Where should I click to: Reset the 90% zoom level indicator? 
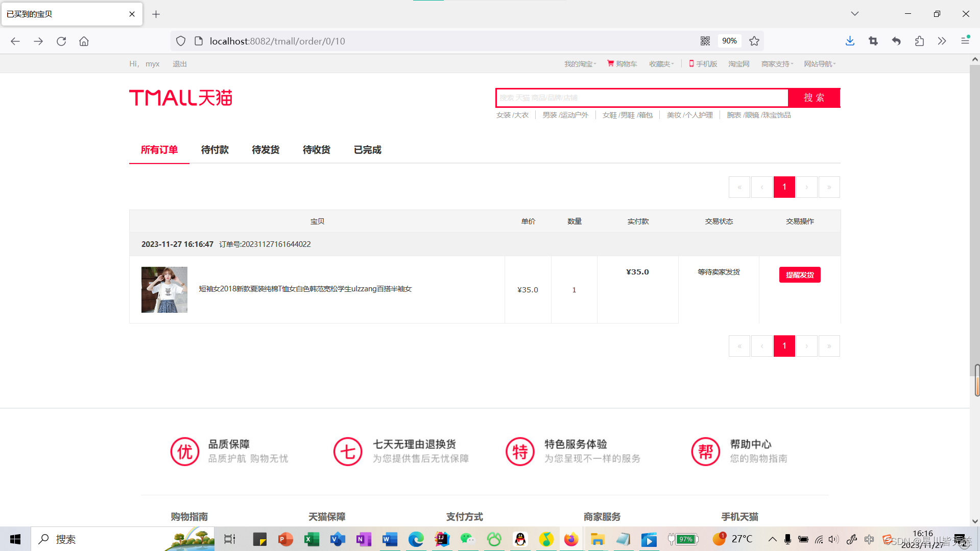click(x=729, y=41)
